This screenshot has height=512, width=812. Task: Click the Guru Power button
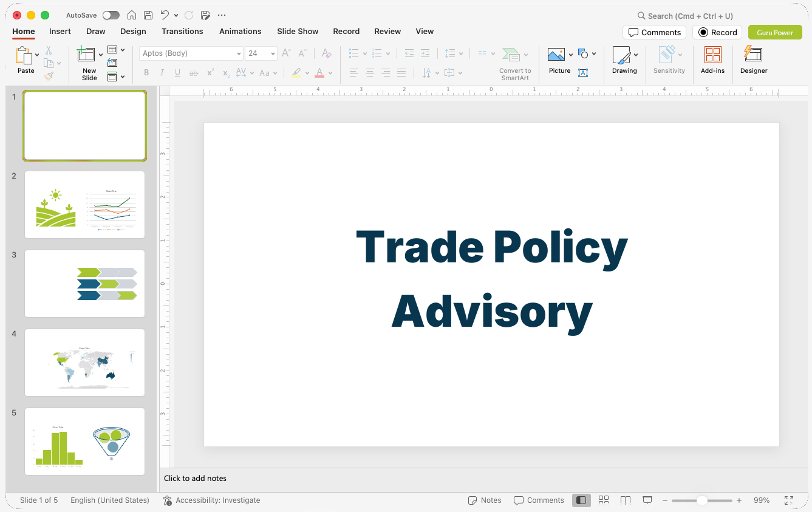pos(775,32)
